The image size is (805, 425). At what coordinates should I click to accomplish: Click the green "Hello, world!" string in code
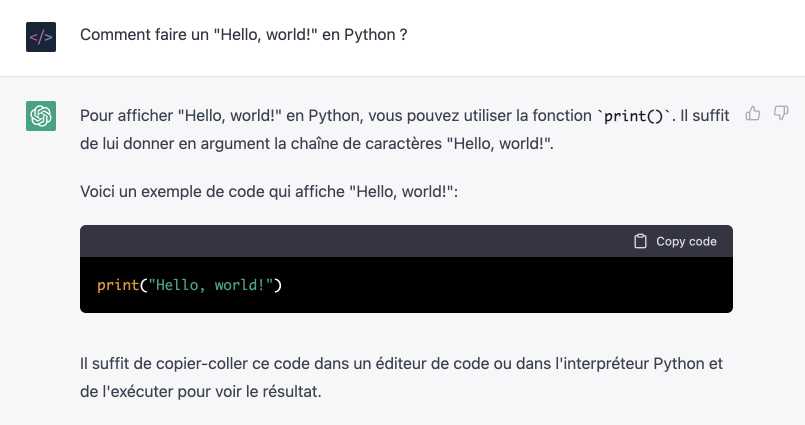210,285
